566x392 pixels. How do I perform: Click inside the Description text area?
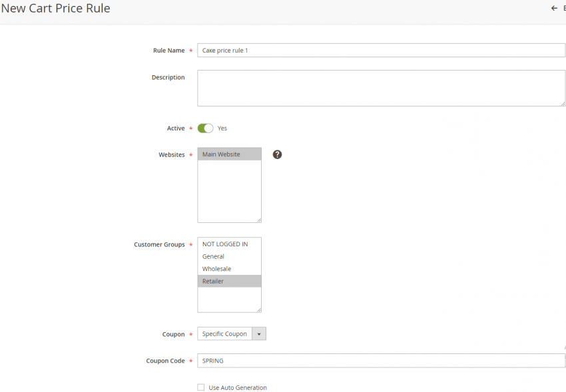coord(381,87)
